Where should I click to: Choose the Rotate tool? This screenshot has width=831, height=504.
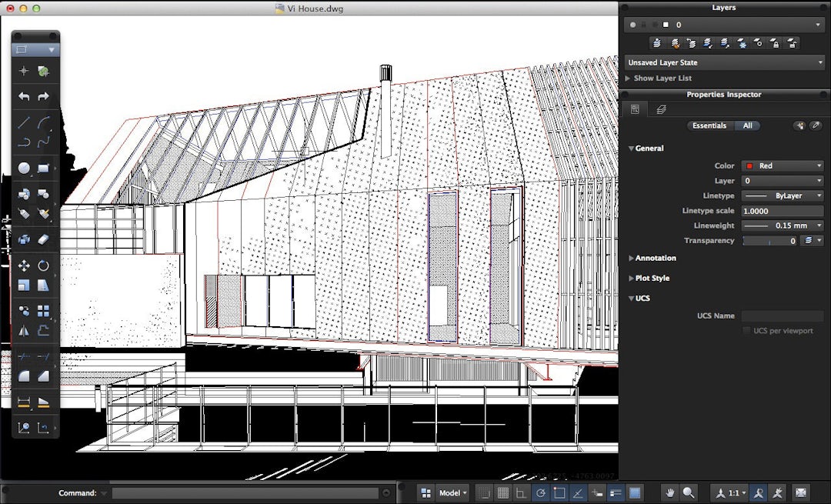43,265
